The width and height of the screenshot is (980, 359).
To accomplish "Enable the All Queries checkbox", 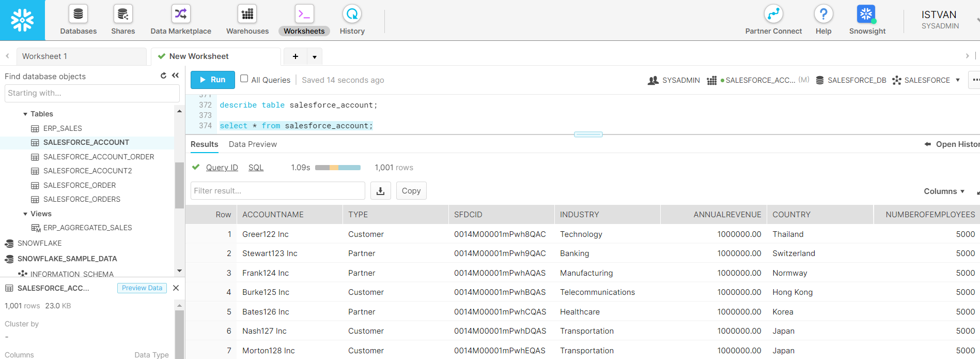I will point(244,79).
